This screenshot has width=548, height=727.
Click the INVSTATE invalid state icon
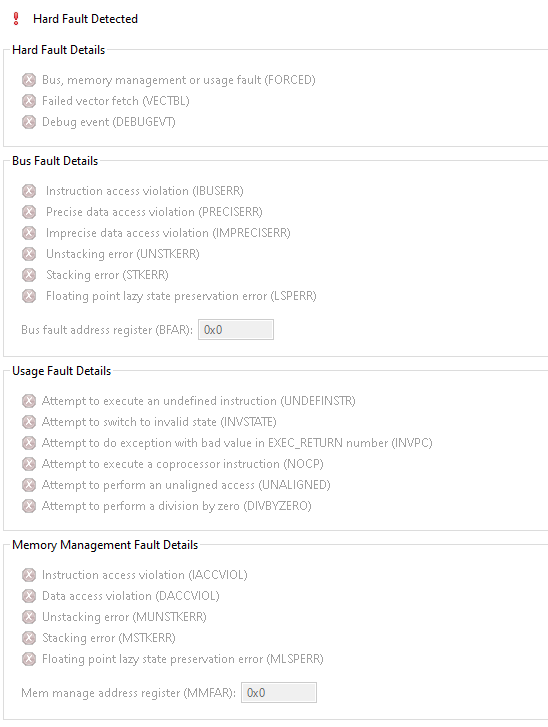point(29,422)
